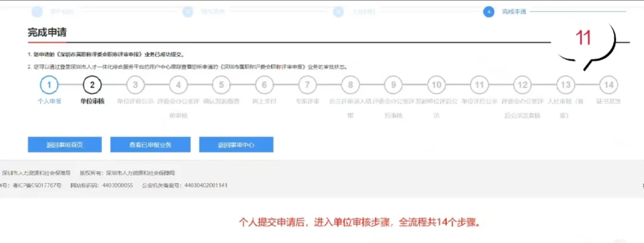Click the blue 完成申请 step circle at top
Image resolution: width=644 pixels, height=243 pixels.
point(489,12)
